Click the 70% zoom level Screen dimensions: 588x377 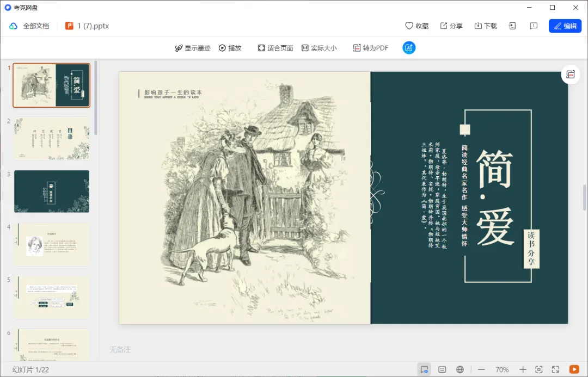click(502, 370)
